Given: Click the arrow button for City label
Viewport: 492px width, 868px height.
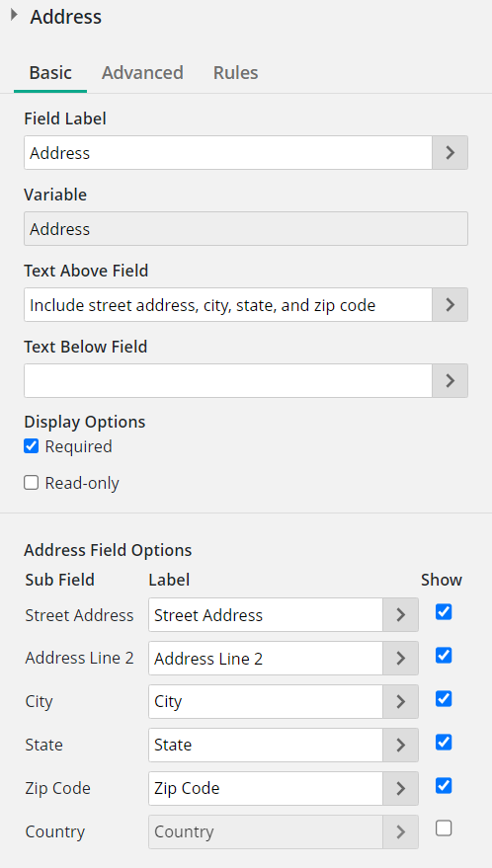Looking at the screenshot, I should pyautogui.click(x=400, y=701).
